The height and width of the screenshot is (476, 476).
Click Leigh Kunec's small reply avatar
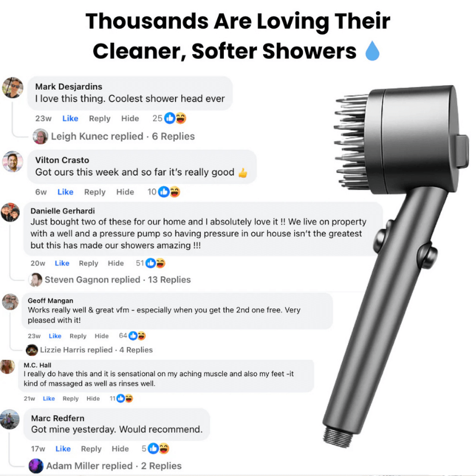pyautogui.click(x=40, y=136)
